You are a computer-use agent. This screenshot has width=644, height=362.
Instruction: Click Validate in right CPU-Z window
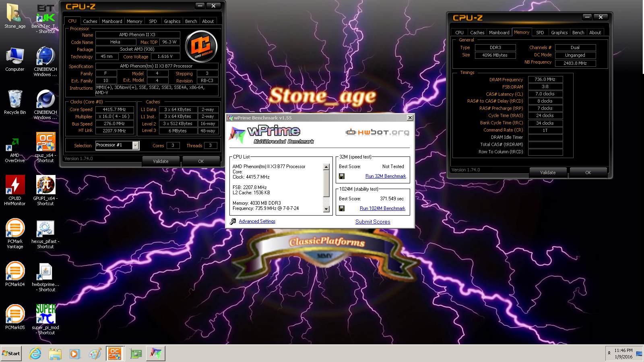[548, 173]
